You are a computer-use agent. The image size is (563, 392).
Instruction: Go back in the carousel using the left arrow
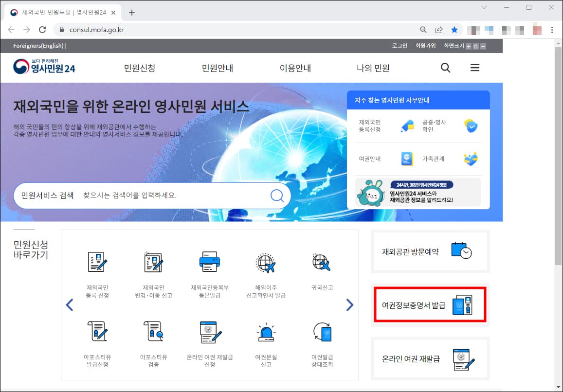point(70,304)
